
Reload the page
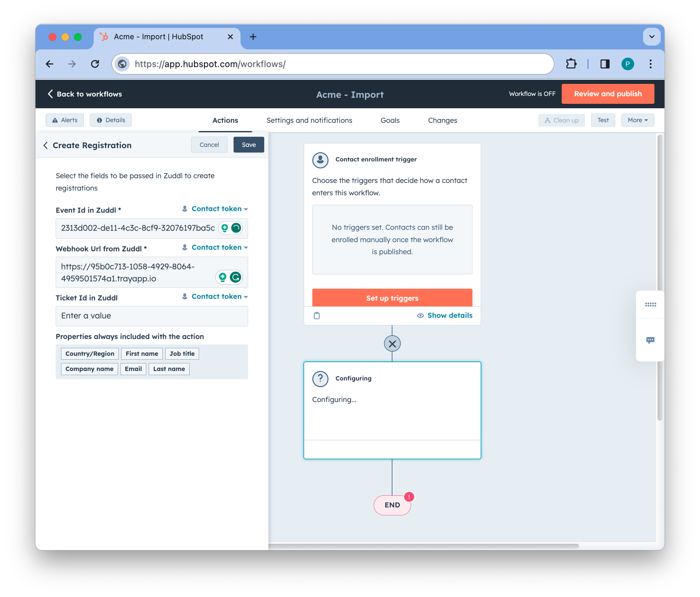click(95, 64)
